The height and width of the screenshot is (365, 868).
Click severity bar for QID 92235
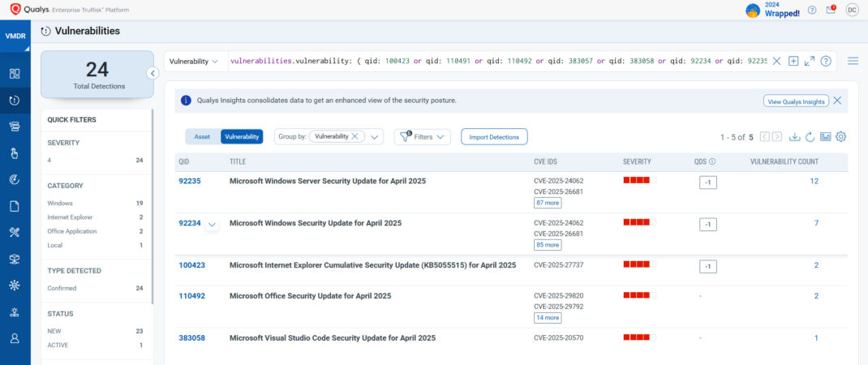click(639, 180)
